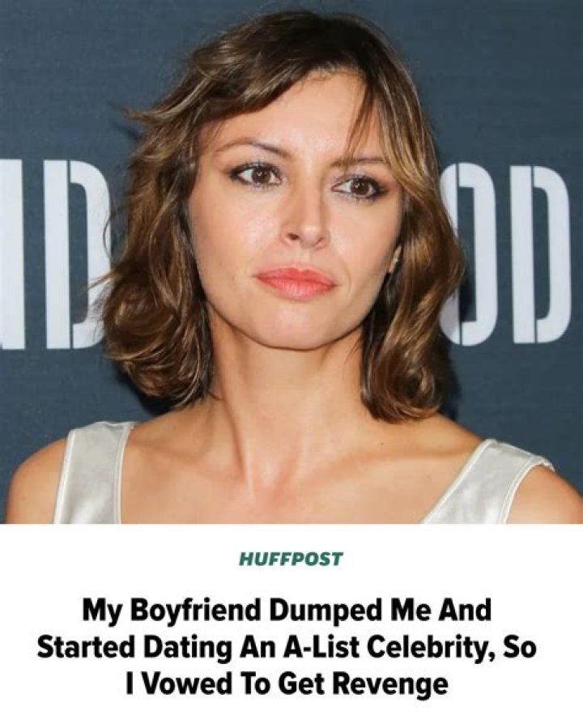Click the word 'My' starting headline

click(x=103, y=612)
